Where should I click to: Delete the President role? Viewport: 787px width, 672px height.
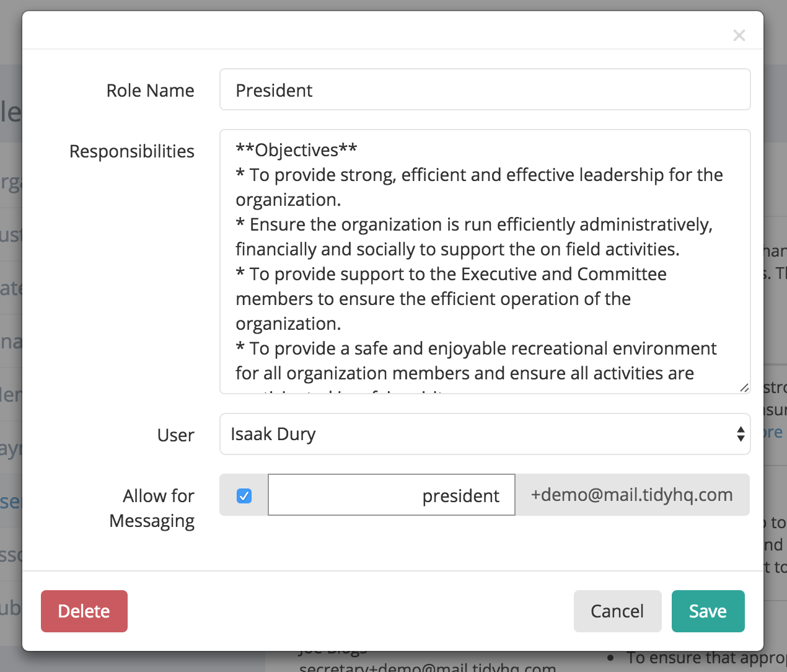pos(84,611)
